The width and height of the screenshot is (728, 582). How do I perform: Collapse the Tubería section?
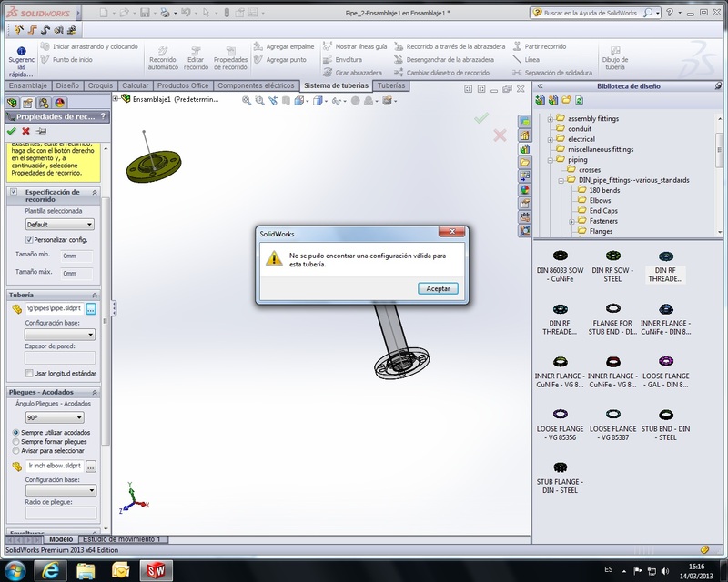point(95,296)
